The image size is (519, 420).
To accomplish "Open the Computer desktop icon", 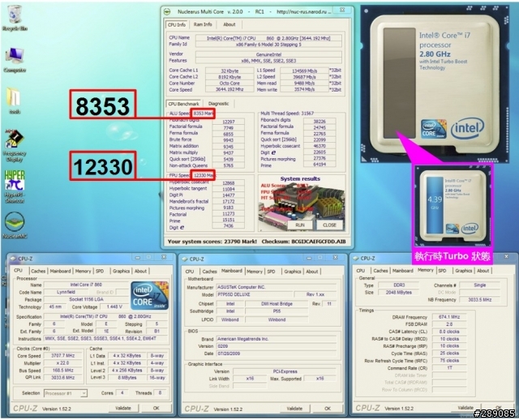I will (x=15, y=59).
